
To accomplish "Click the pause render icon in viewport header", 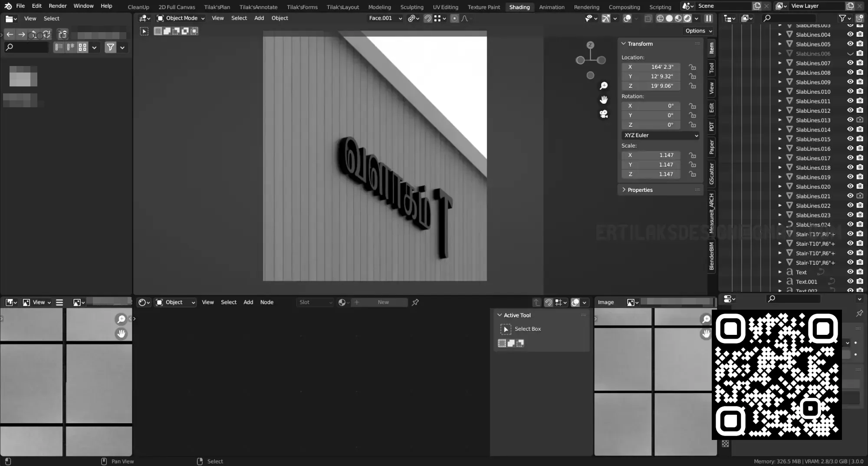I will coord(708,18).
